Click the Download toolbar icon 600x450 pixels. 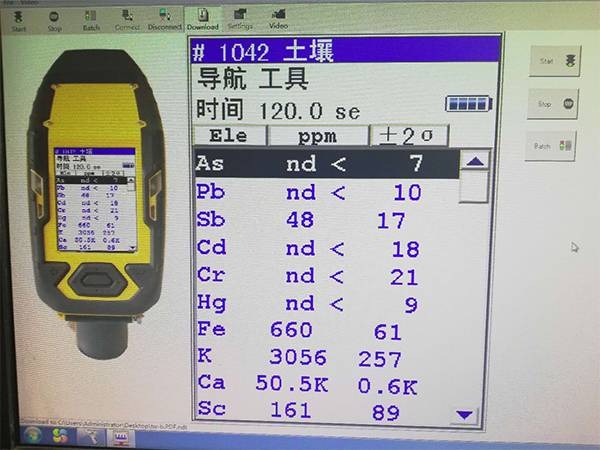tap(202, 19)
